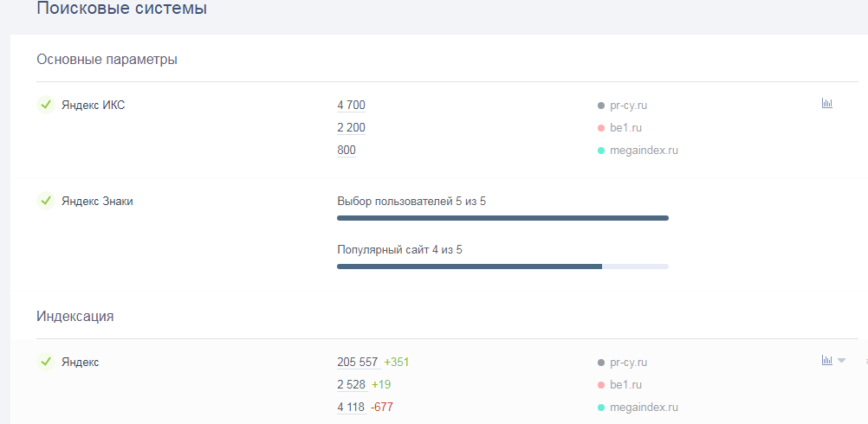Image resolution: width=868 pixels, height=424 pixels.
Task: Click the 2 200 ИКС value
Action: click(x=351, y=128)
